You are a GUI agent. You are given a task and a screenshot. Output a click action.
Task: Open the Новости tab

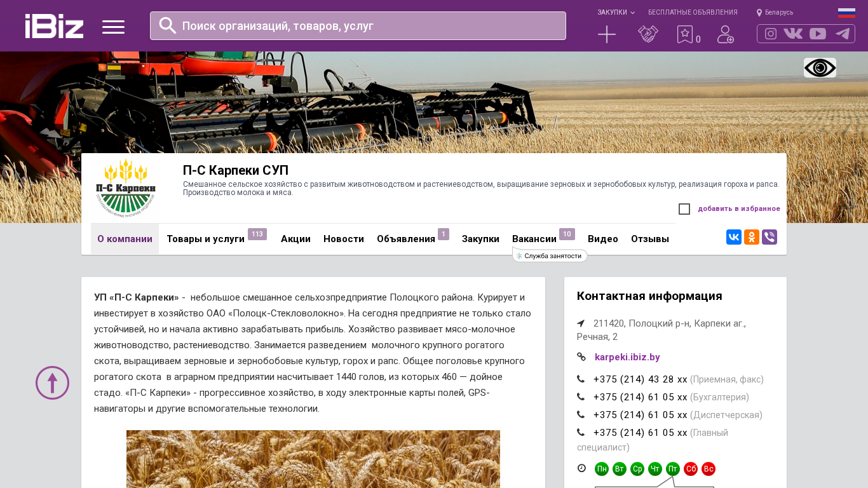click(344, 239)
